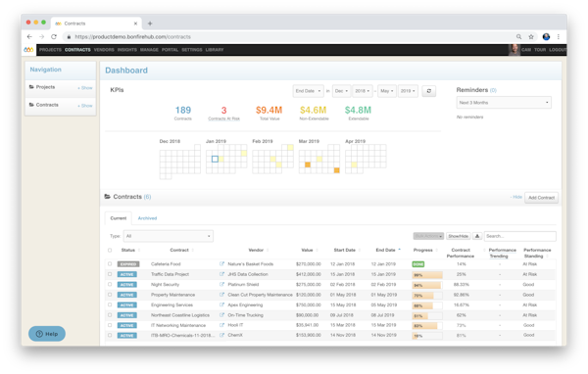Check the Night Security row checkbox
Viewport: 588px width, 374px height.
[110, 284]
